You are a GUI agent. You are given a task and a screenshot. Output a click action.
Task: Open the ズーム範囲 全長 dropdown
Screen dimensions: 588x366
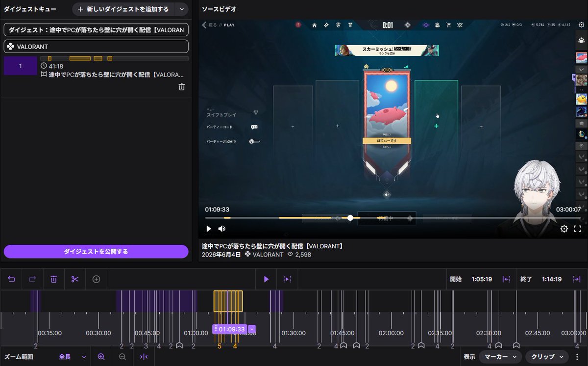click(73, 357)
